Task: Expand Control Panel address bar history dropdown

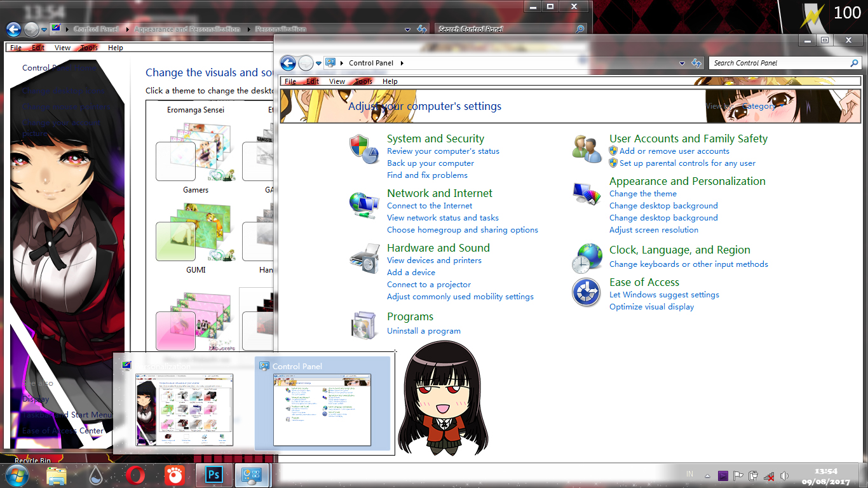Action: [682, 63]
